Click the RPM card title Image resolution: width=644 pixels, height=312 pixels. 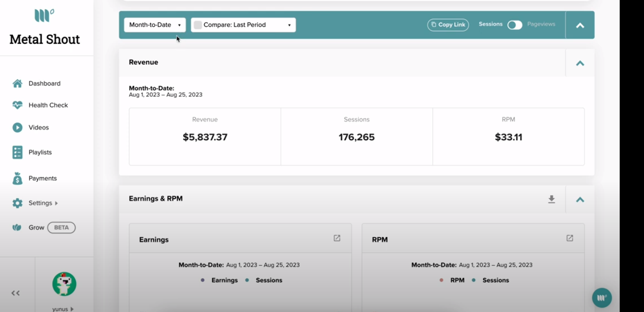click(380, 239)
